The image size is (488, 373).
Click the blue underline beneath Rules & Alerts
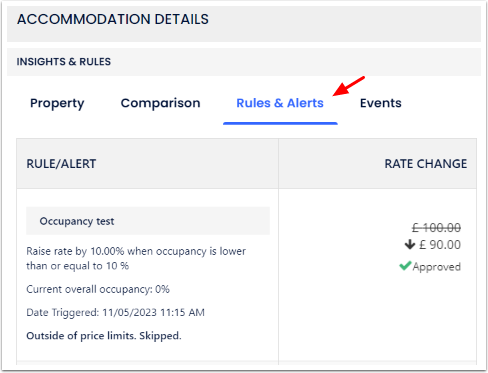tap(280, 123)
